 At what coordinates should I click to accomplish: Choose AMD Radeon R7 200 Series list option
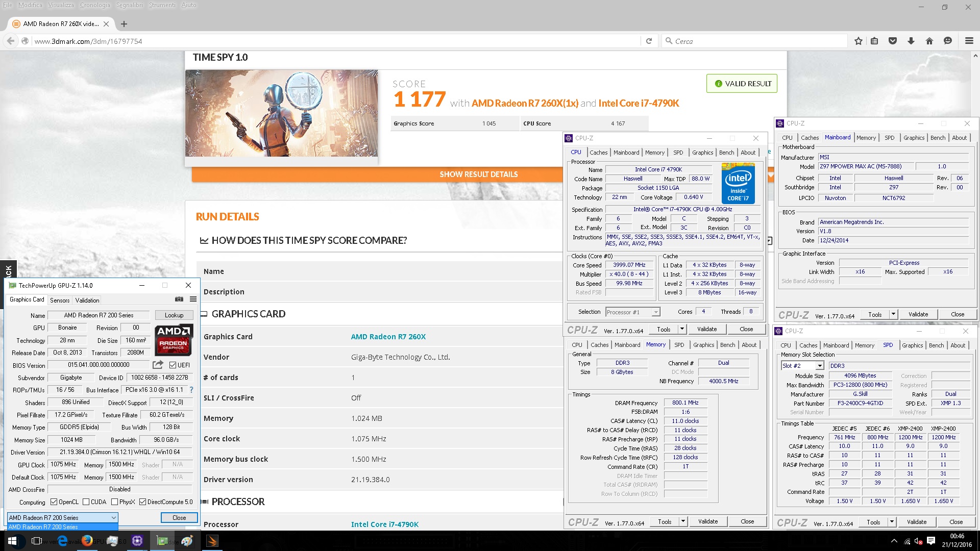63,527
